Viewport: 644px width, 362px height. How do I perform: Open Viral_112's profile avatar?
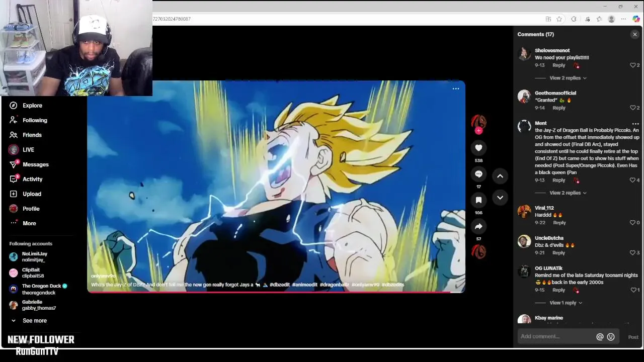click(524, 211)
